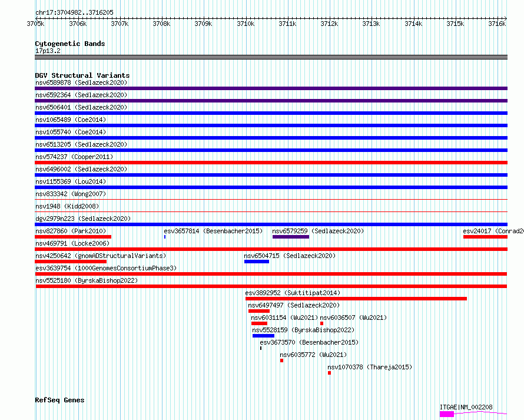Click the red nsv6497497 variant bar
Screen dimensions: 524x420
(x=259, y=311)
